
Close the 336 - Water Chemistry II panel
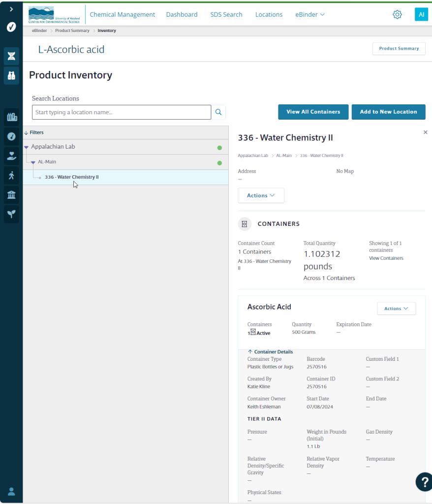(x=425, y=132)
